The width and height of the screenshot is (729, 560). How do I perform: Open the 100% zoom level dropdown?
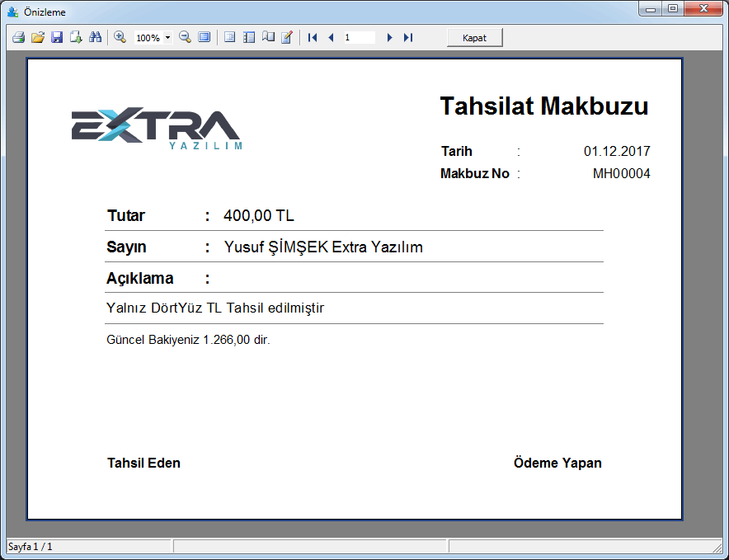[168, 38]
